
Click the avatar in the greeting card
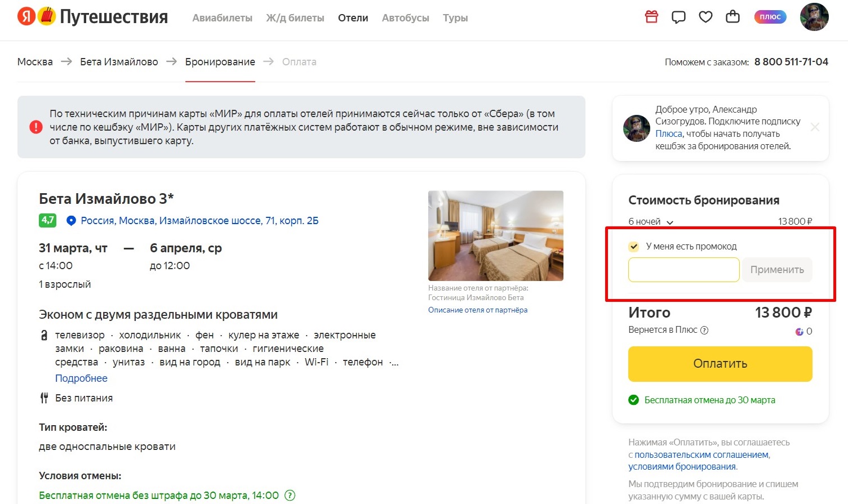click(637, 128)
